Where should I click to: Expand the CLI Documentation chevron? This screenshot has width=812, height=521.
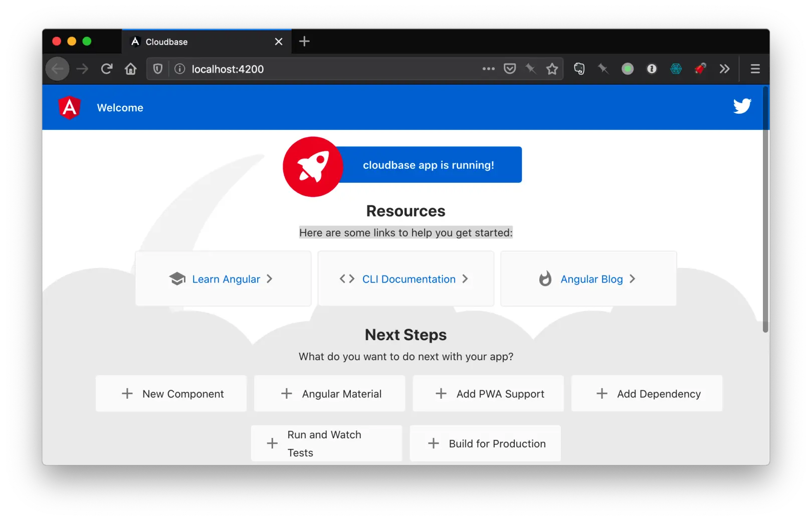tap(465, 279)
